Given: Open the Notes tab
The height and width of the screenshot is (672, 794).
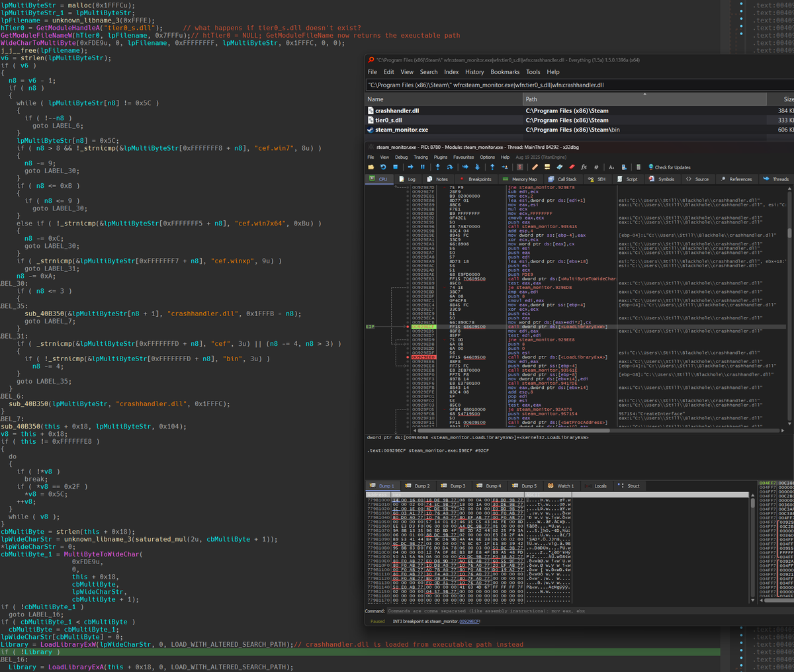Looking at the screenshot, I should 437,179.
